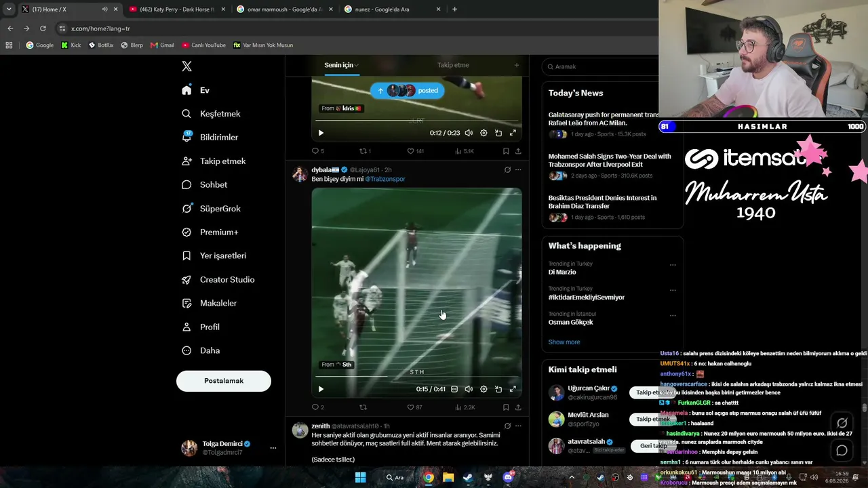Repost the post with 1 repost

click(365, 151)
